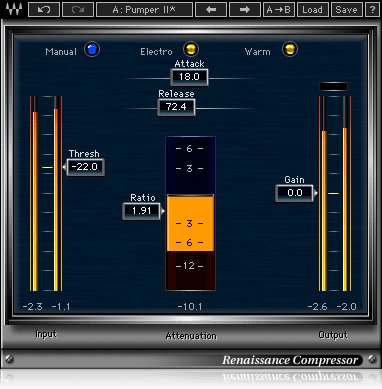Select the Release value field 72.4

pos(176,107)
